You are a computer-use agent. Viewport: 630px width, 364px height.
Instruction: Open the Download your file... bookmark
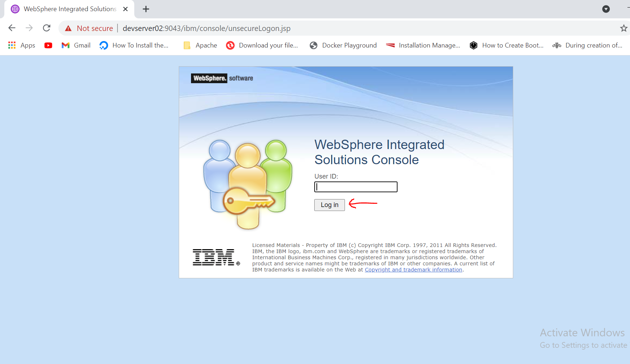point(262,45)
